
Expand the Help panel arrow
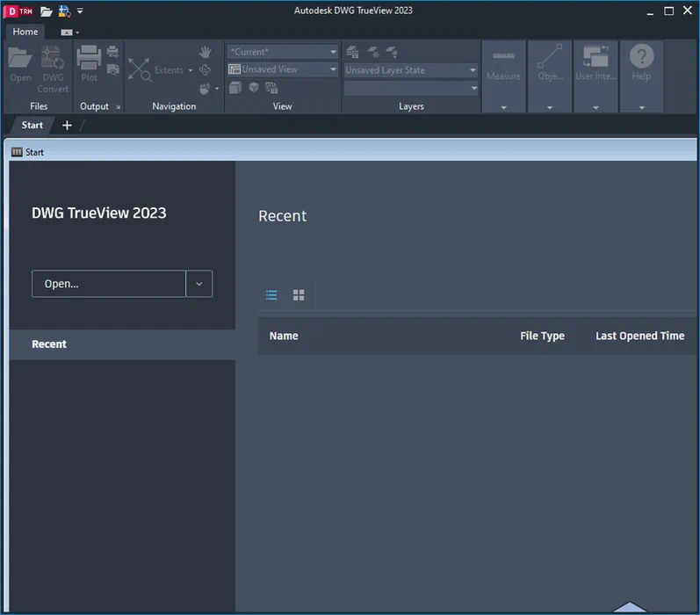point(641,108)
